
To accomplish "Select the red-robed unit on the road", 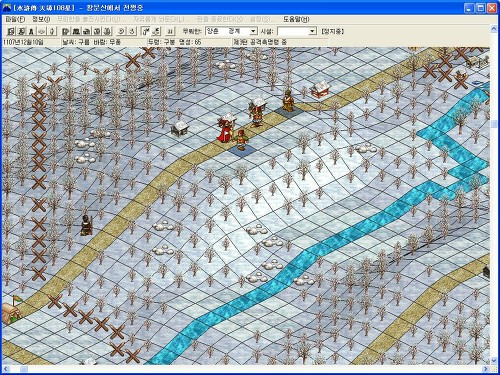I will pos(226,131).
